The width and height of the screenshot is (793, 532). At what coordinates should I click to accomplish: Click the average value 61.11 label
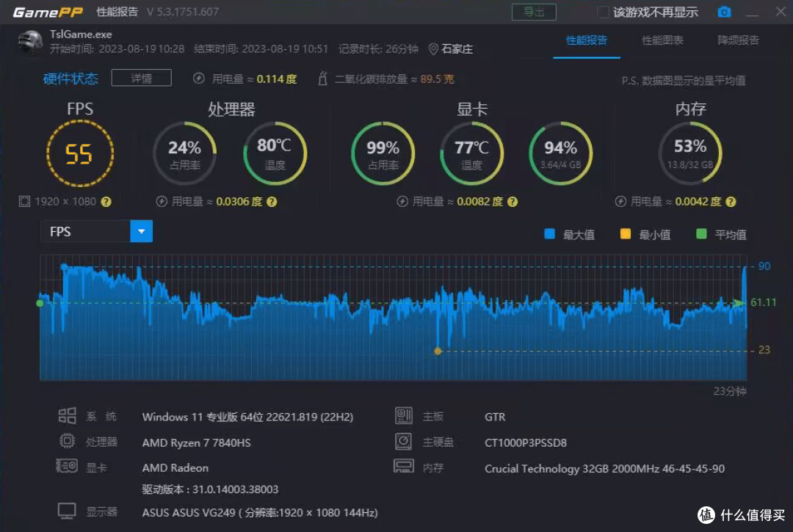[763, 302]
